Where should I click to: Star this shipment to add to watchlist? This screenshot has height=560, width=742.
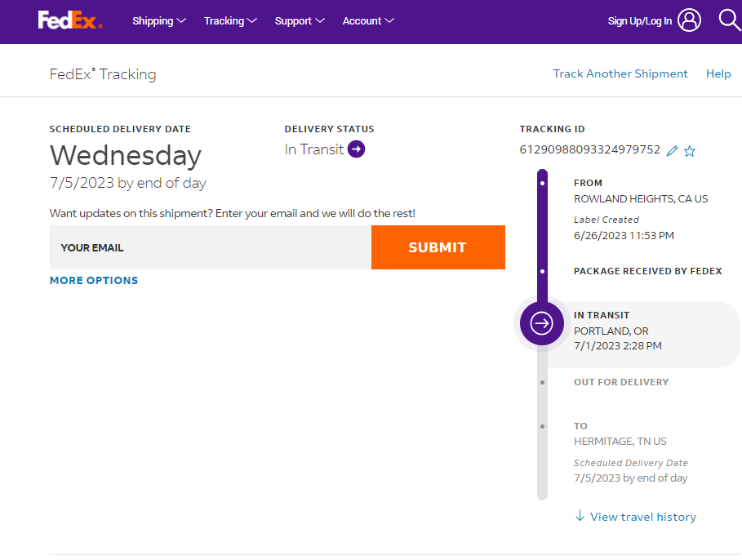pos(690,151)
